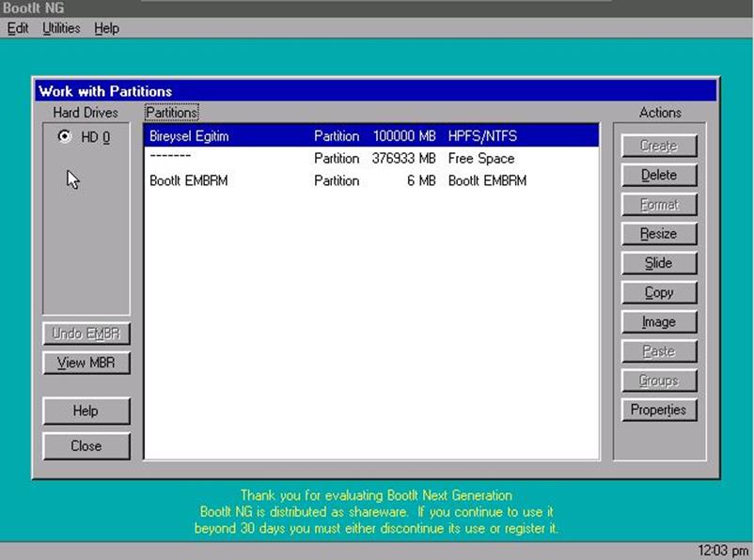Image resolution: width=754 pixels, height=560 pixels.
Task: Click the Format action button
Action: tap(659, 204)
